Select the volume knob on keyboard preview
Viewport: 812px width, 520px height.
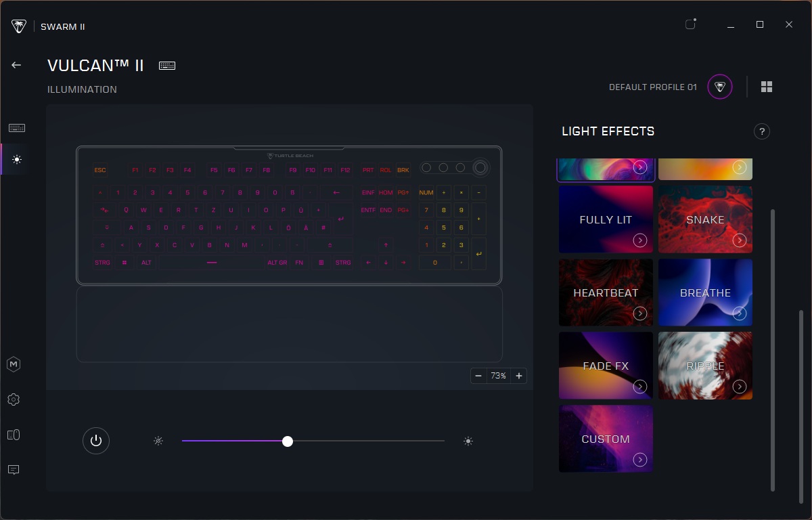pos(480,167)
